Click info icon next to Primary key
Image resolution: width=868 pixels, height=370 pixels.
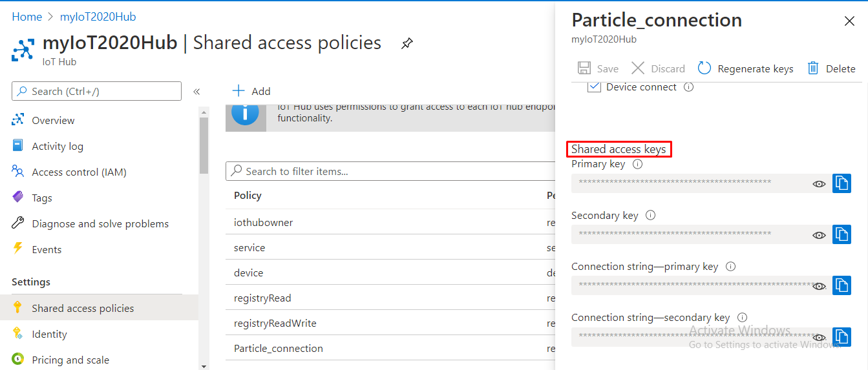pos(638,164)
